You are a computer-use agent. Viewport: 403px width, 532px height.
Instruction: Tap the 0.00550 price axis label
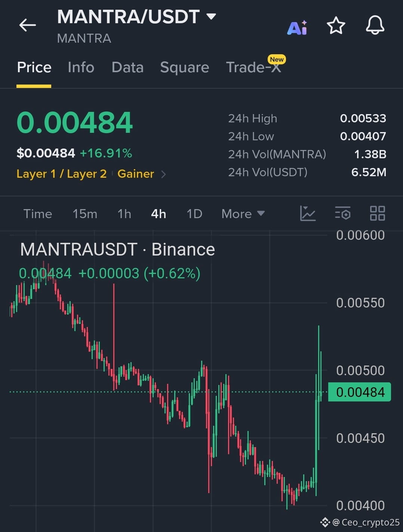pos(360,303)
